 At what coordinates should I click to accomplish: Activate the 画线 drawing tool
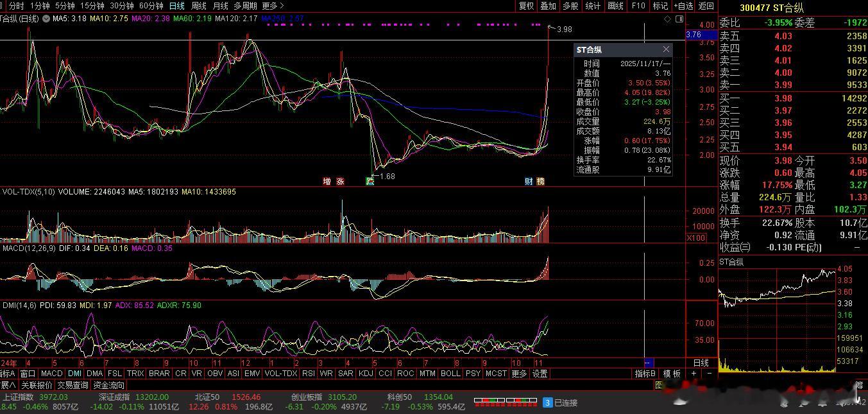click(615, 6)
